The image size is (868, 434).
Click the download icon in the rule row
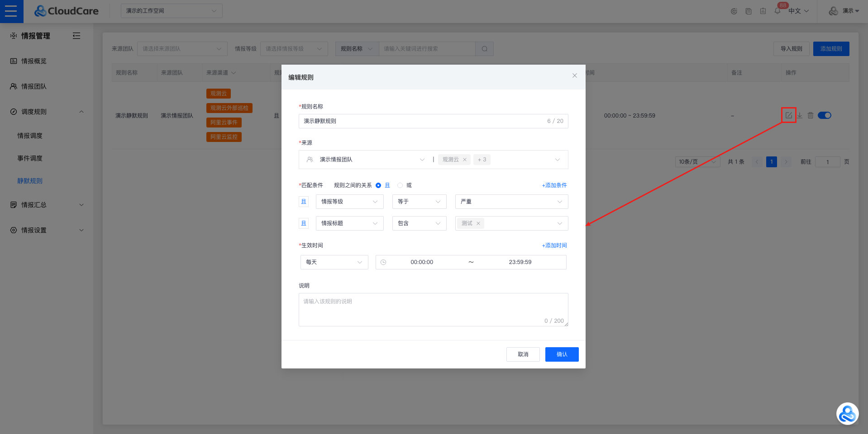point(800,115)
